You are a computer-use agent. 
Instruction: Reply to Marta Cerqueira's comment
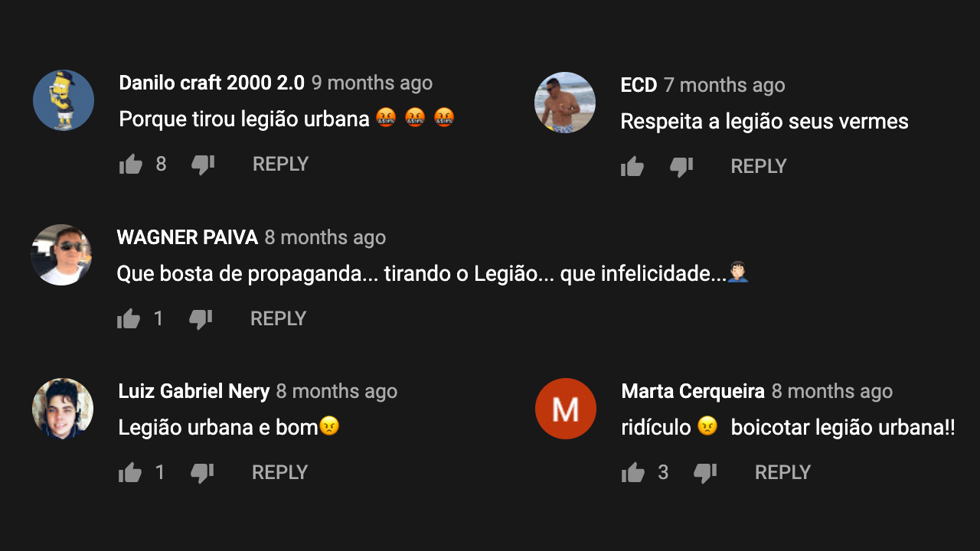pos(782,472)
